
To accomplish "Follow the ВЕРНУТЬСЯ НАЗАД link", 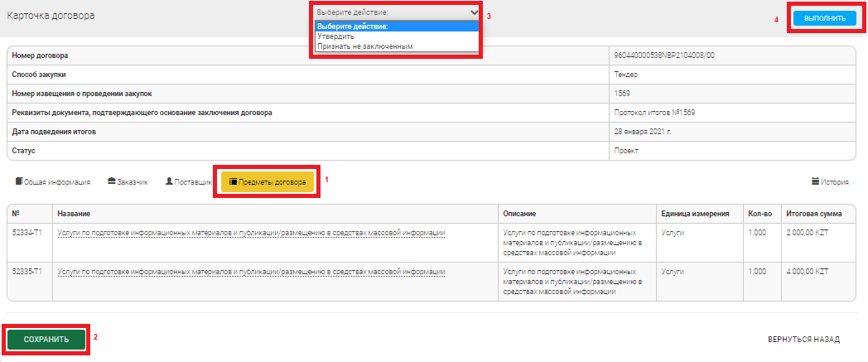I will [x=803, y=340].
